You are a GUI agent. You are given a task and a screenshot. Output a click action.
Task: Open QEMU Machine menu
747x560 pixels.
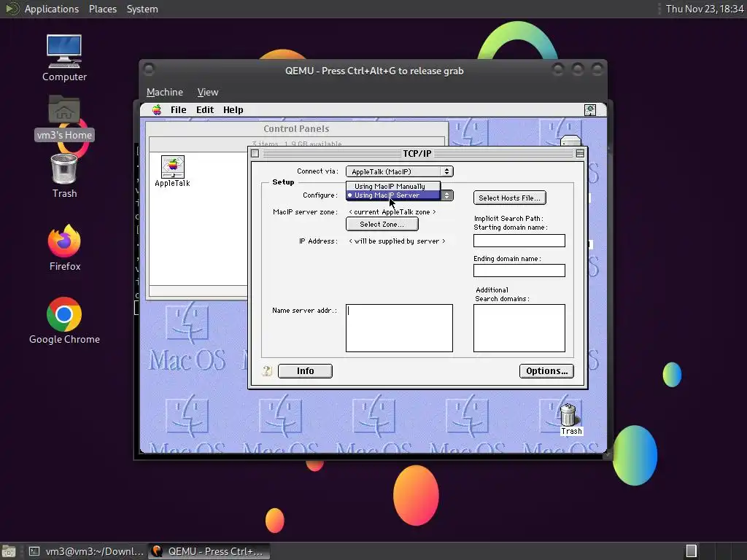[165, 93]
